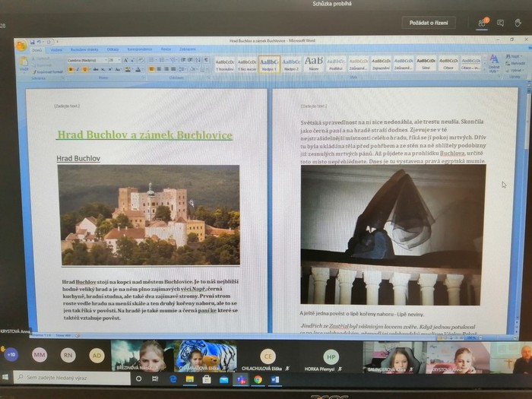The image size is (532, 399).
Task: Open Microsoft Edge from the taskbar
Action: tap(173, 379)
